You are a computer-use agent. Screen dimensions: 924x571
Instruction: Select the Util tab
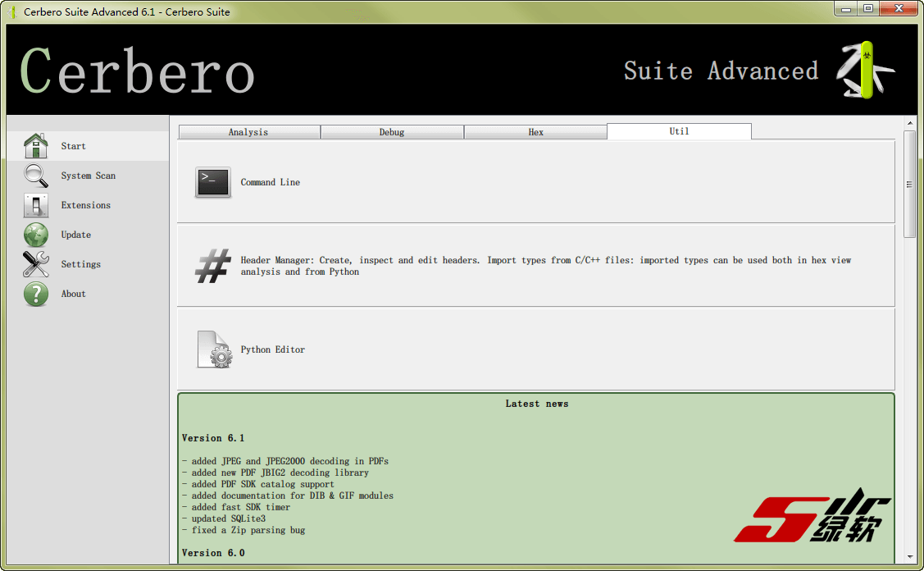point(679,131)
